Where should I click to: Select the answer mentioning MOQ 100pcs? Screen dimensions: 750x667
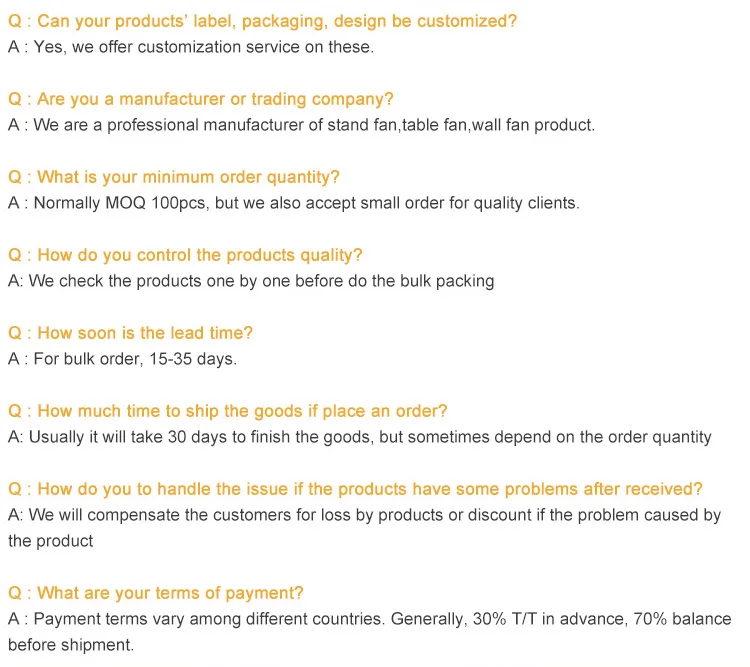(293, 203)
